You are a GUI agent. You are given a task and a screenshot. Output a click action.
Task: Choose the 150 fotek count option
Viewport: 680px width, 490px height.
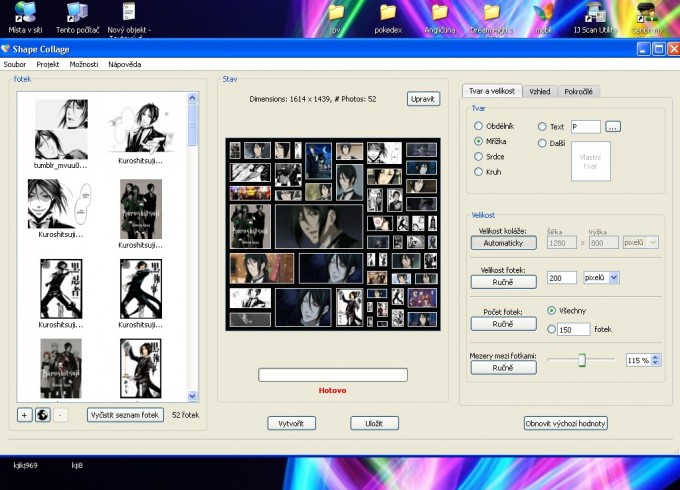coord(551,329)
